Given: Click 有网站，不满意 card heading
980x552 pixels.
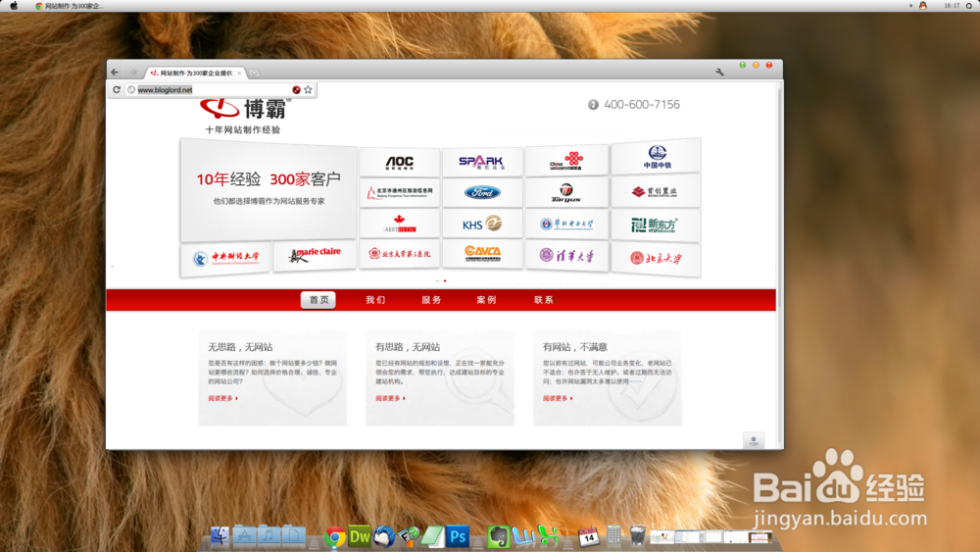Looking at the screenshot, I should (x=575, y=347).
